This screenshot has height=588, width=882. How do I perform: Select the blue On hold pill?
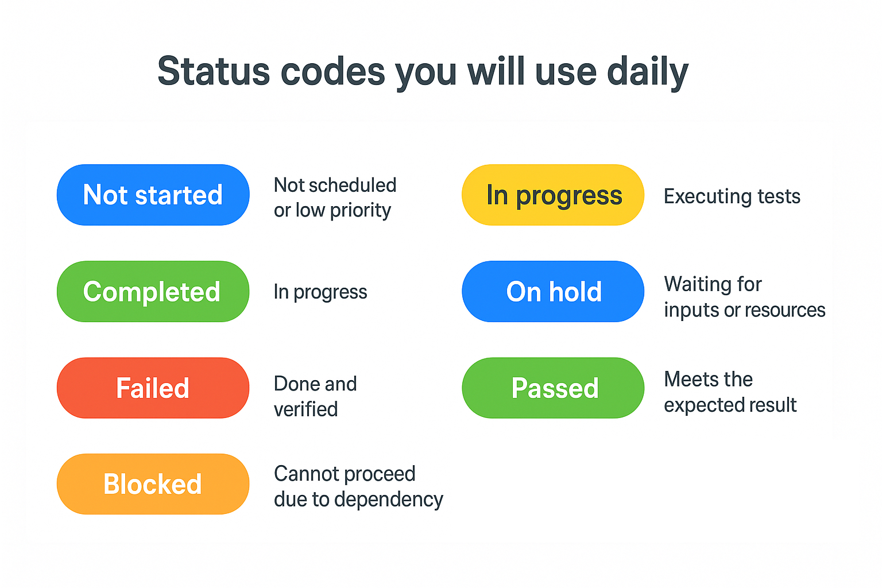553,292
